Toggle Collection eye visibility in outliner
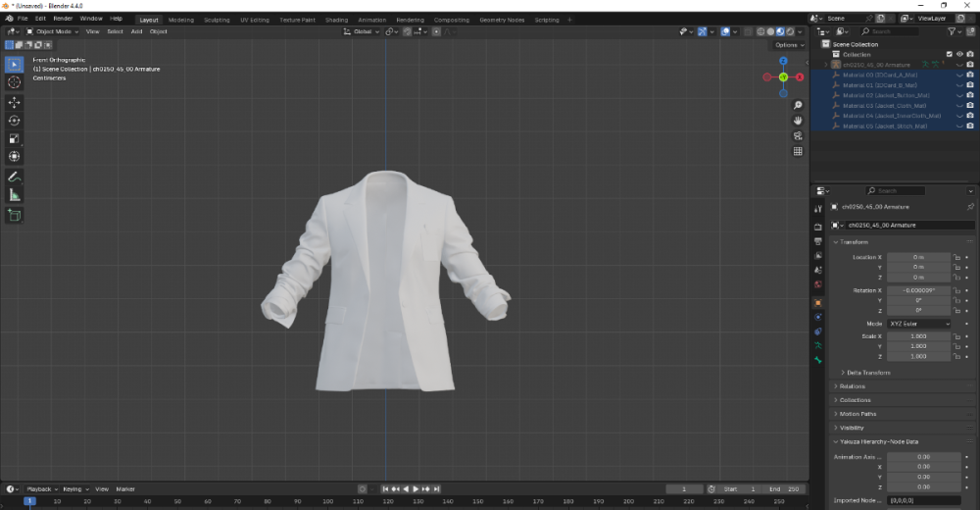This screenshot has height=510, width=980. pos(960,55)
